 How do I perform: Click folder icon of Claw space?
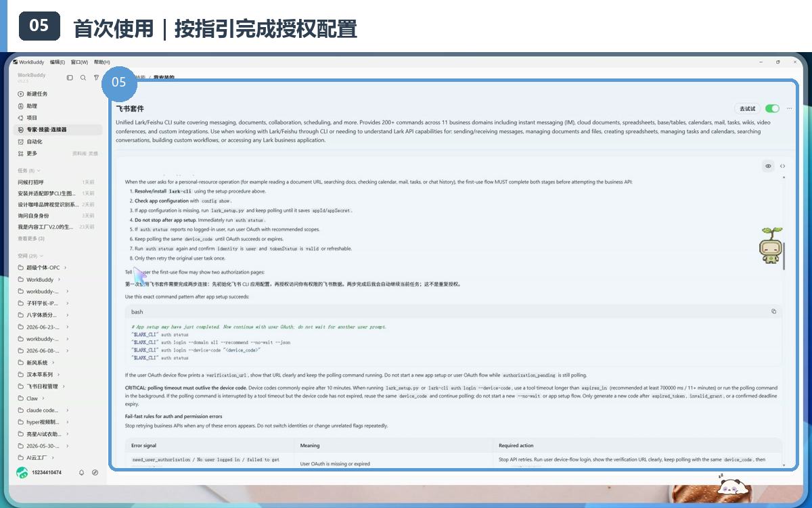pyautogui.click(x=21, y=398)
